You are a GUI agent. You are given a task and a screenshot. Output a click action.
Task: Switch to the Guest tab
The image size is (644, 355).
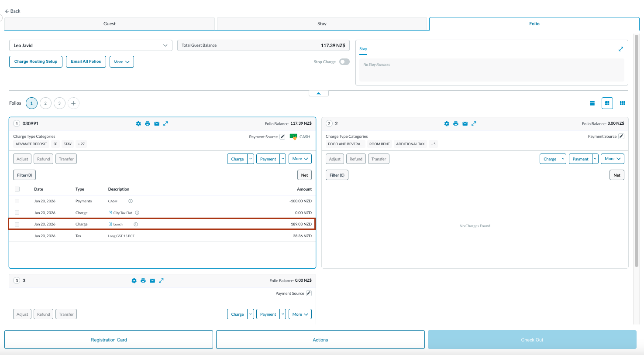point(110,24)
